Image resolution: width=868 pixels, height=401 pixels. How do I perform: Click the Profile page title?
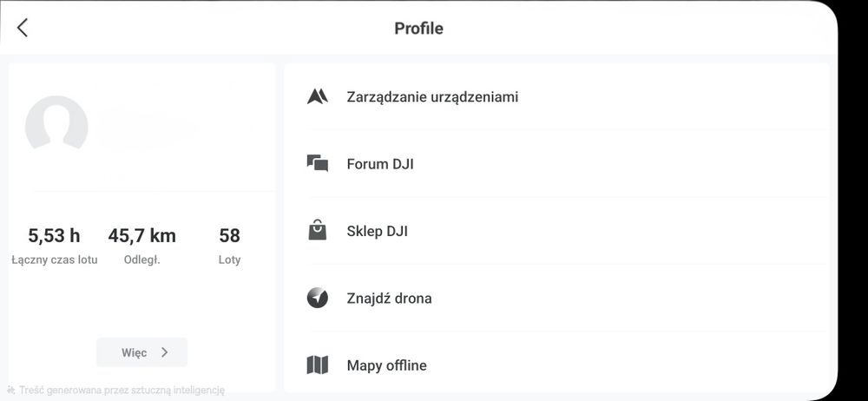(x=418, y=28)
